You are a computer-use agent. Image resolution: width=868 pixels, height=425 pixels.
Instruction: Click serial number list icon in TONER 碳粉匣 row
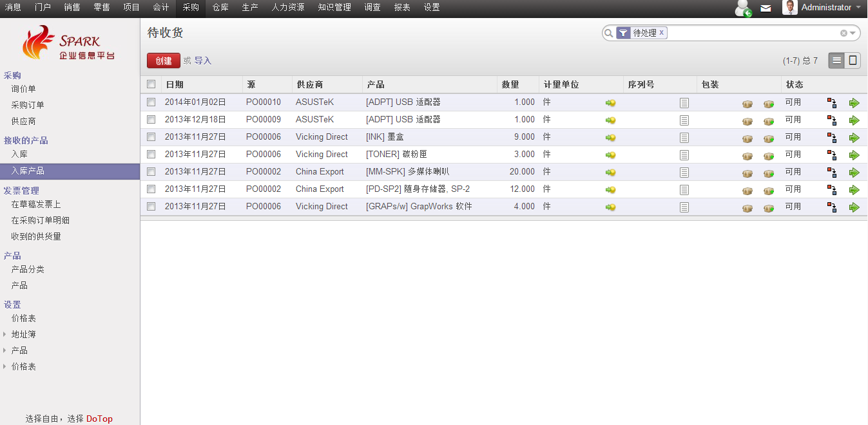pos(684,155)
